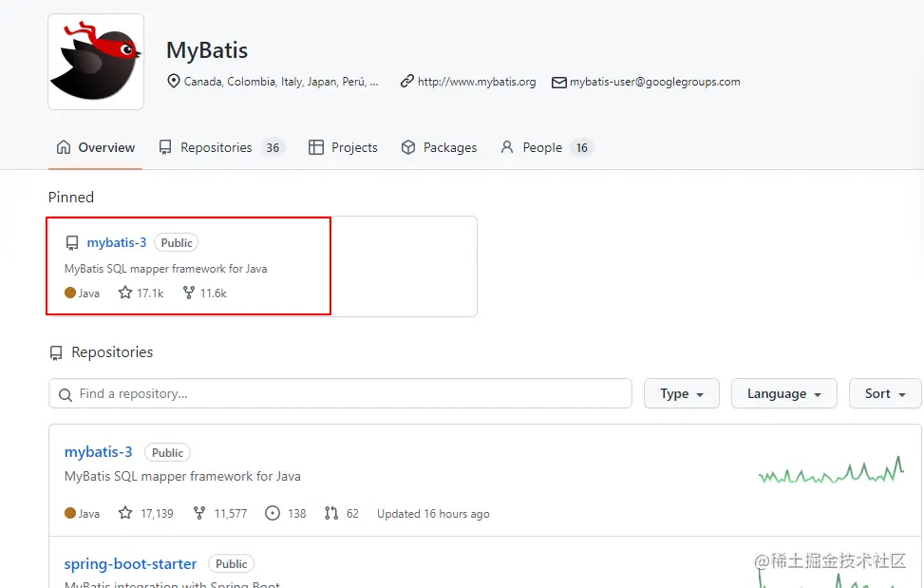Click the repo icon beside pinned mybatis-3
924x588 pixels.
[x=72, y=243]
